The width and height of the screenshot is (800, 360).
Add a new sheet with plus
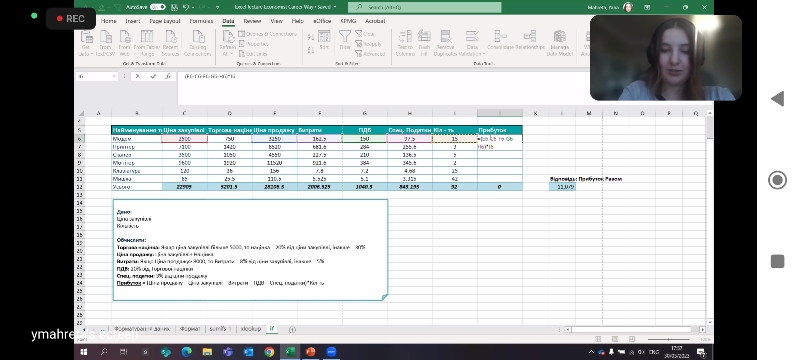coord(292,329)
